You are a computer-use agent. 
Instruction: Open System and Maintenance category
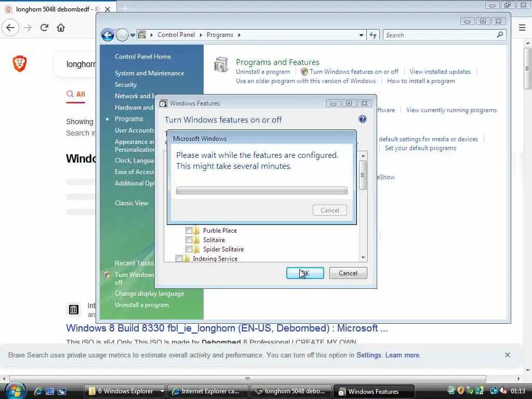tap(149, 73)
